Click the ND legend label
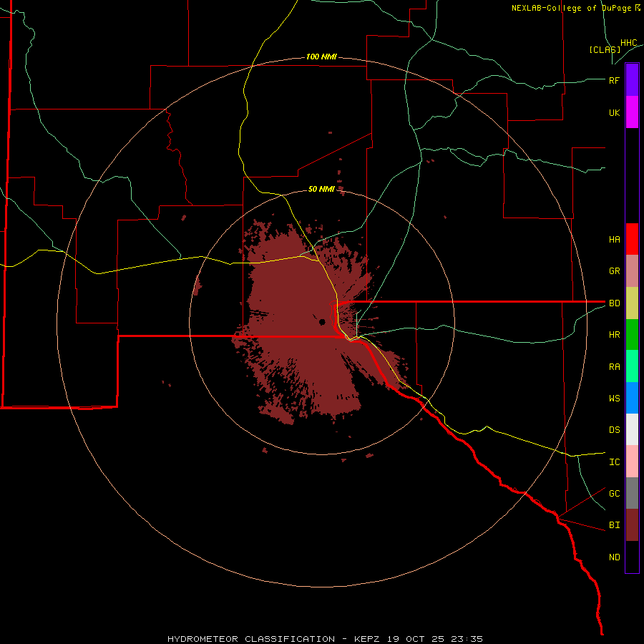Screen dimensions: 644x644 [x=614, y=557]
